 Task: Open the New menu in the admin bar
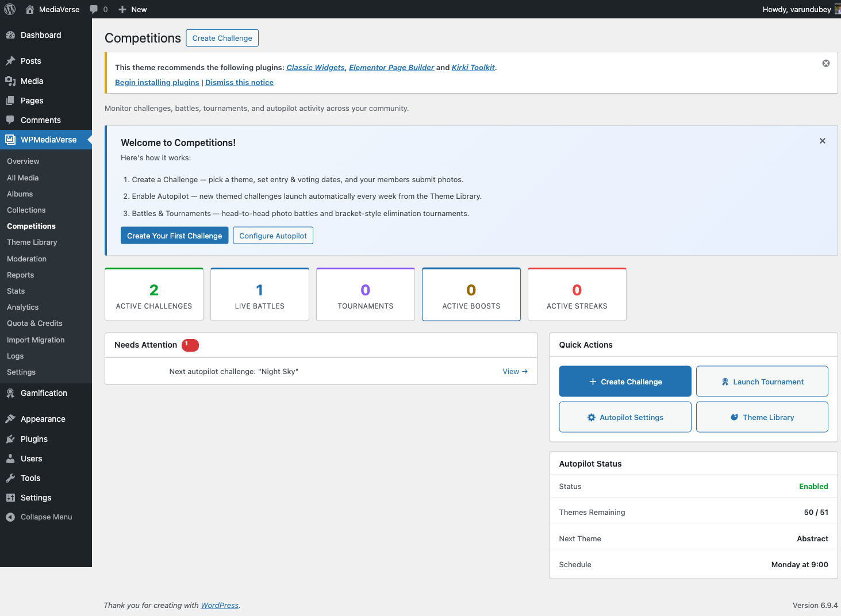[x=132, y=9]
